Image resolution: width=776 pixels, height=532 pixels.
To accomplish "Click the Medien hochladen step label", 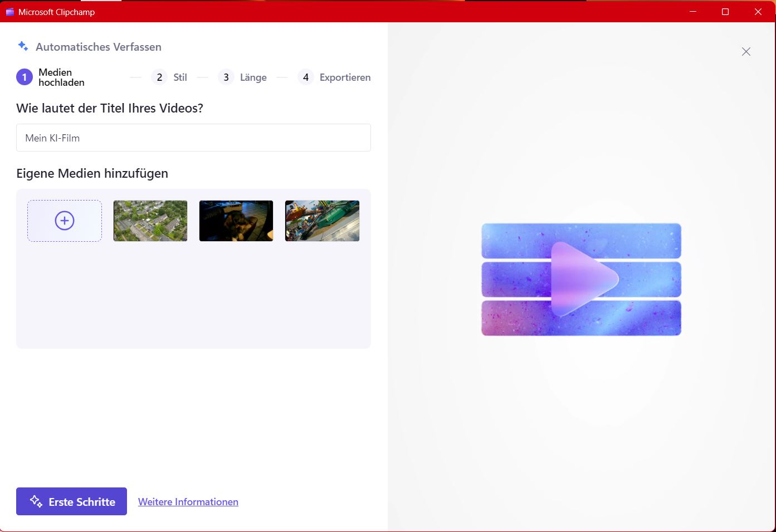I will click(61, 77).
